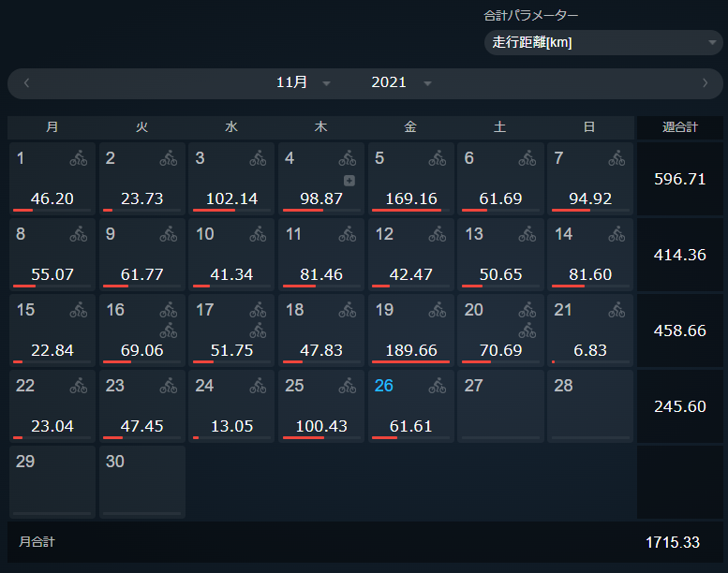Click the weekly total 245.60

679,406
